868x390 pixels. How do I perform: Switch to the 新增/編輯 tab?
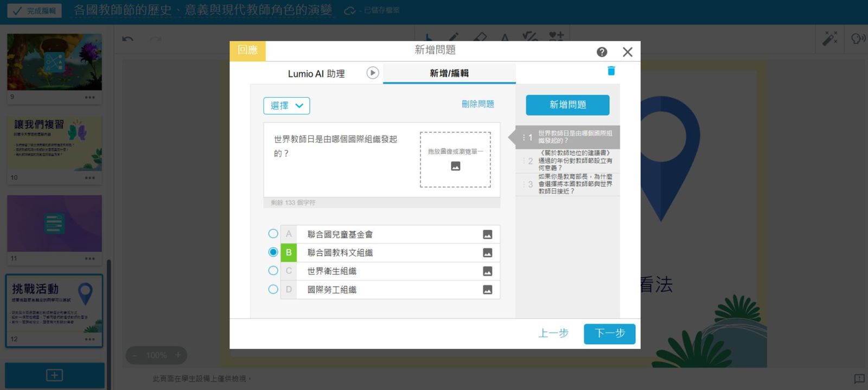[x=449, y=73]
